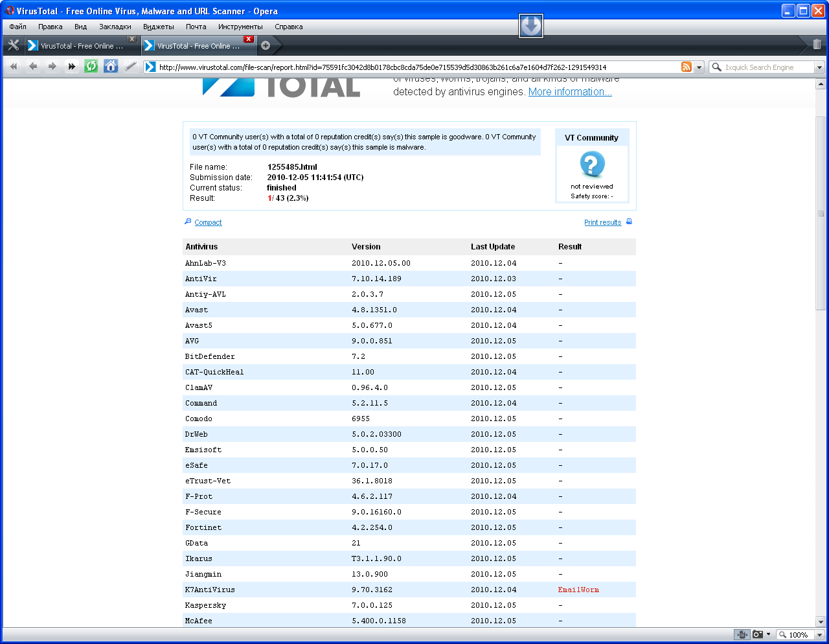Screen dimensions: 829x644
Task: Close the active tab with red X
Action: coord(248,39)
